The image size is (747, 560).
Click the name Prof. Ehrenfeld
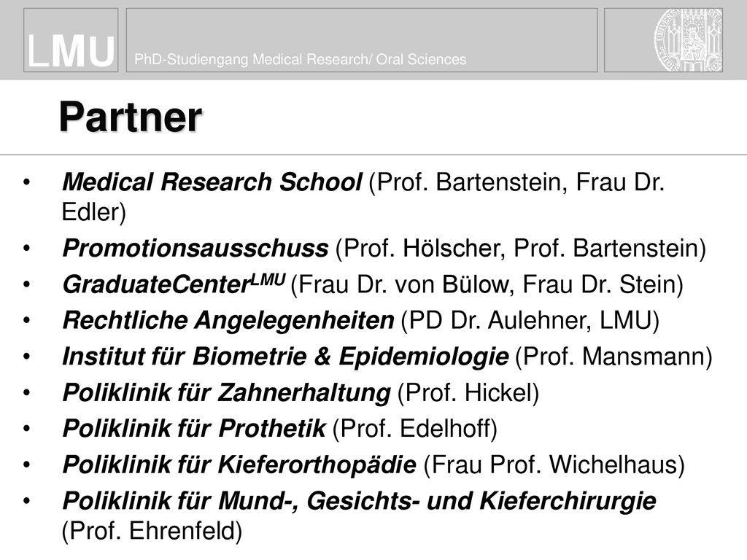pos(152,531)
